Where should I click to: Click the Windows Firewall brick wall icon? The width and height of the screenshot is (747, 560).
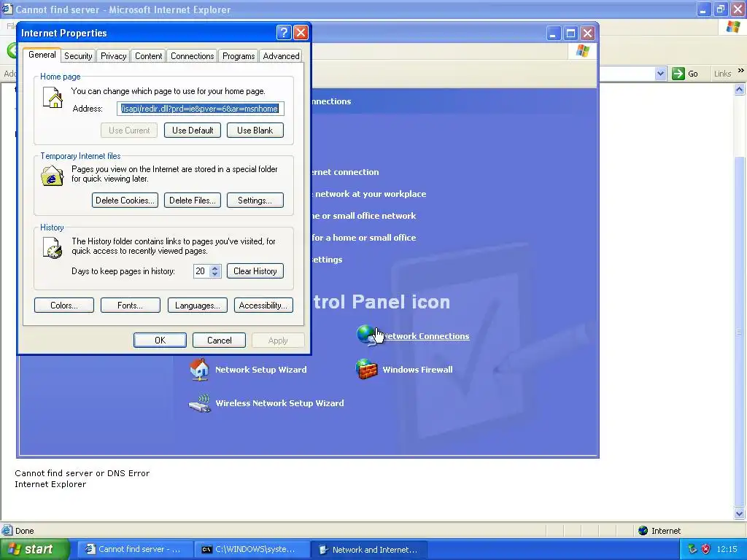click(366, 369)
